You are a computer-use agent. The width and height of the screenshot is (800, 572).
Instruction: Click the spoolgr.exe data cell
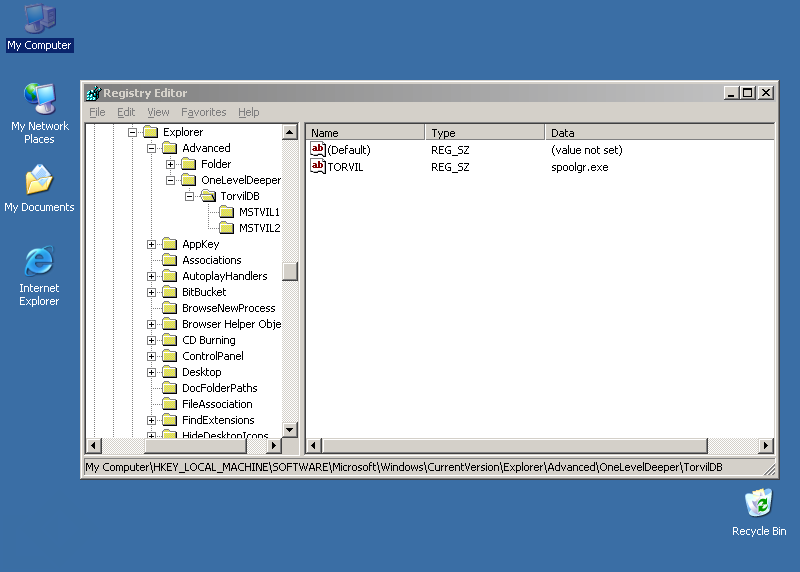[580, 167]
